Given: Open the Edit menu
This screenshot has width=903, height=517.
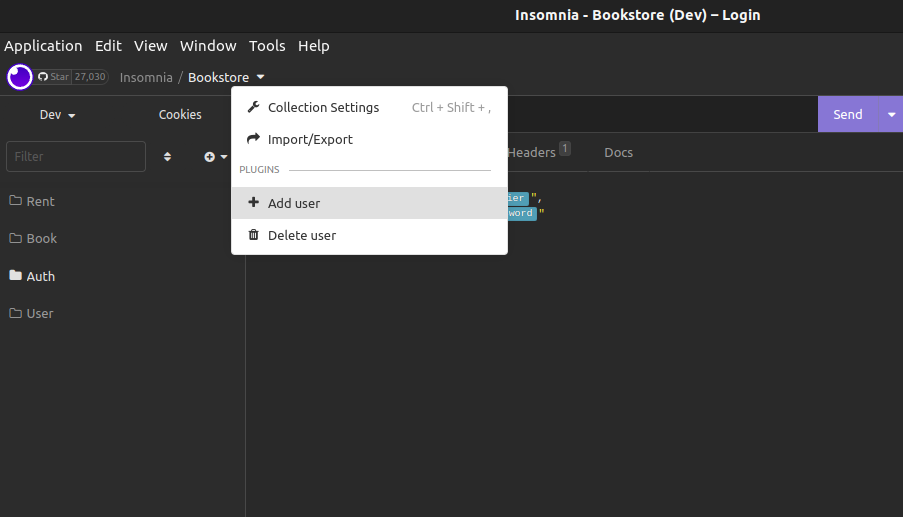Looking at the screenshot, I should (x=108, y=46).
